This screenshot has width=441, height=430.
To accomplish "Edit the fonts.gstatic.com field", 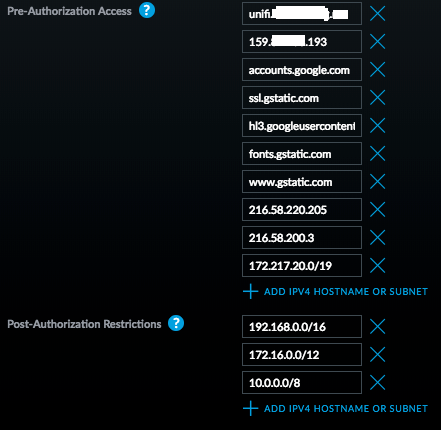I will click(302, 154).
